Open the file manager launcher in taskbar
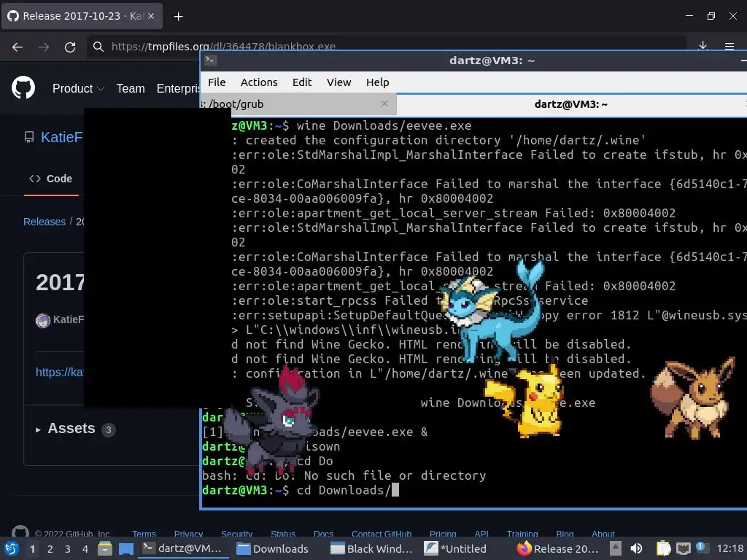The image size is (747, 560). point(105,548)
